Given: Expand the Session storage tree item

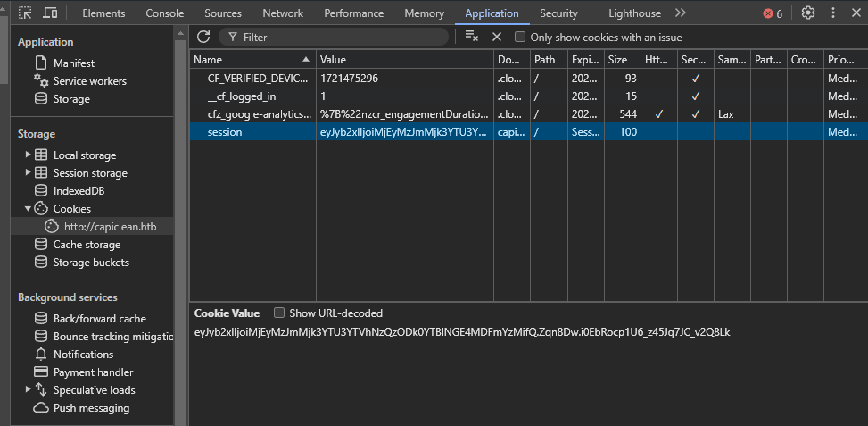Looking at the screenshot, I should point(29,173).
